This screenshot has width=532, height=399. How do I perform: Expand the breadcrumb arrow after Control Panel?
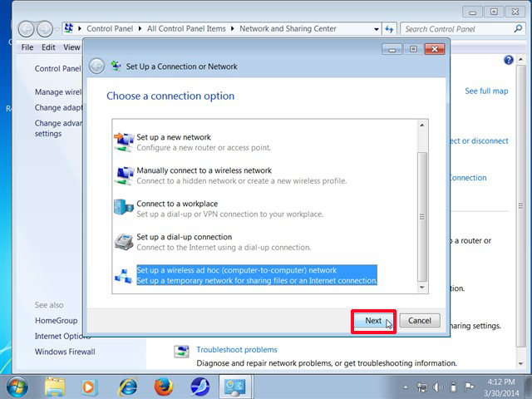click(x=140, y=29)
